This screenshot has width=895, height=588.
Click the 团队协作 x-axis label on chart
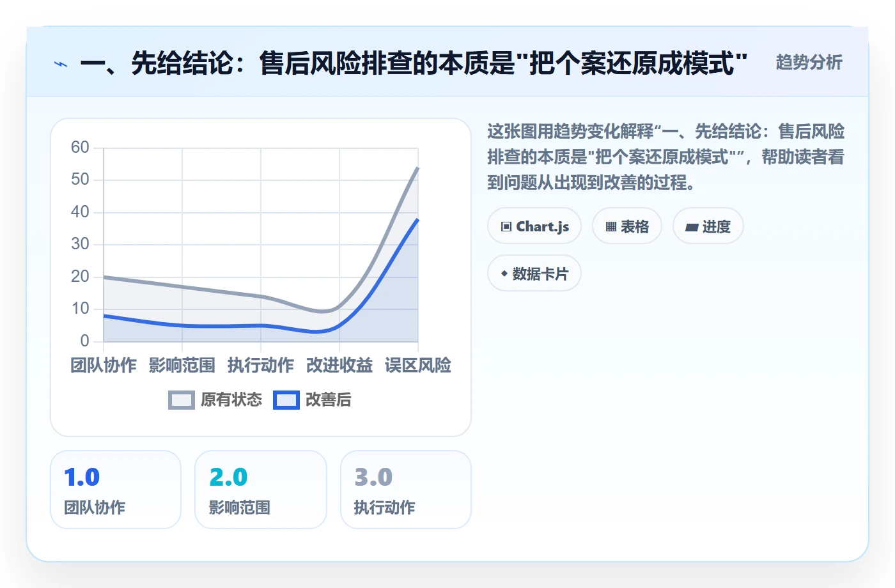tap(104, 366)
